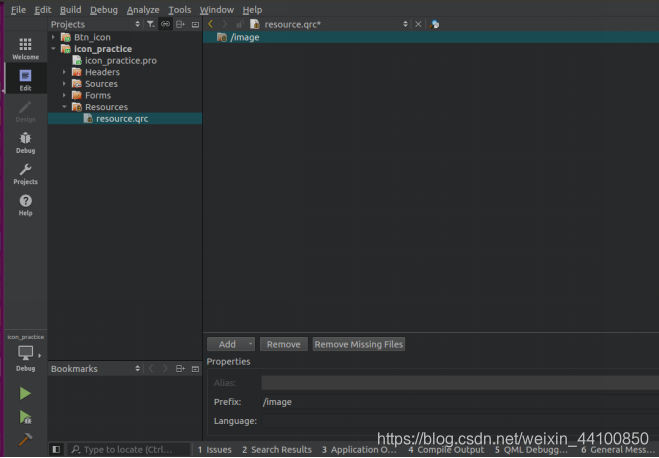Click the icon right of the document close button
Viewport: 659px width, 458px height.
[434, 24]
